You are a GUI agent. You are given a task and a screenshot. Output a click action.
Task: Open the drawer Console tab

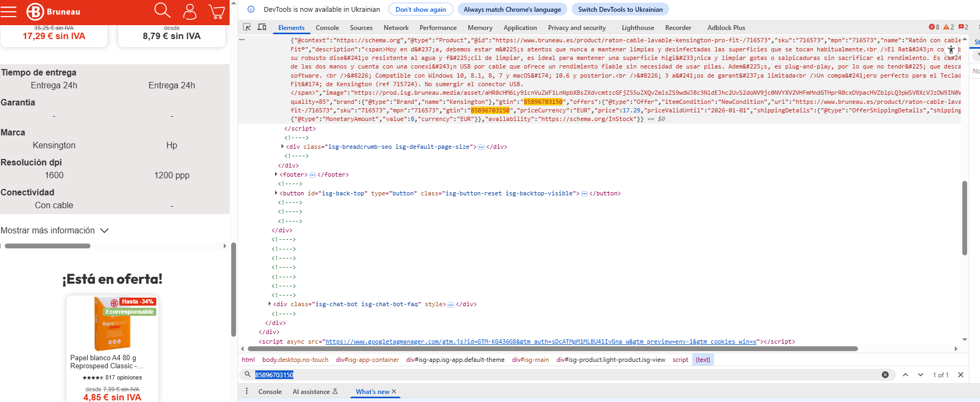click(x=270, y=392)
